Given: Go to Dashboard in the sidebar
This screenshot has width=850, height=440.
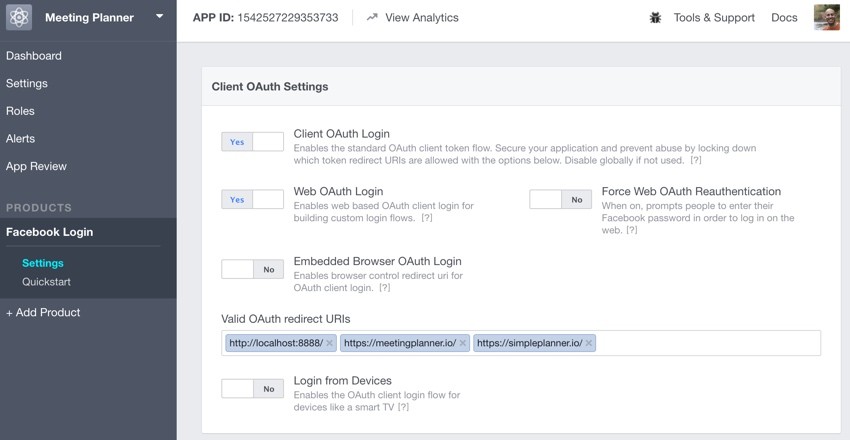Looking at the screenshot, I should tap(34, 56).
